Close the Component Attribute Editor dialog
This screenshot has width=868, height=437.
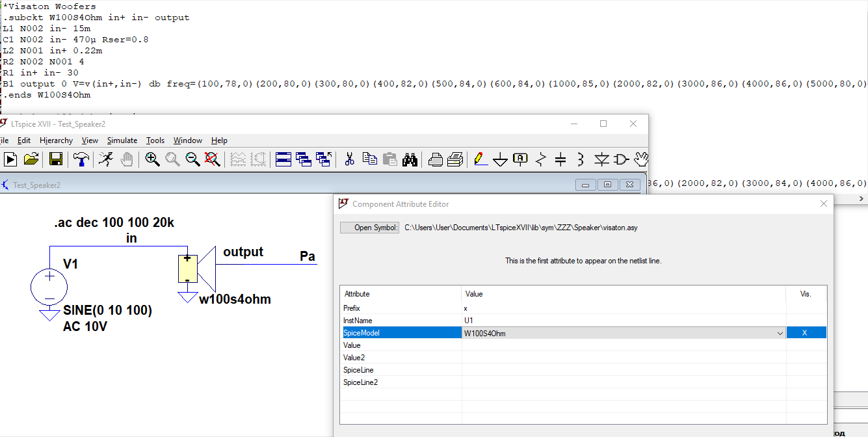point(824,204)
